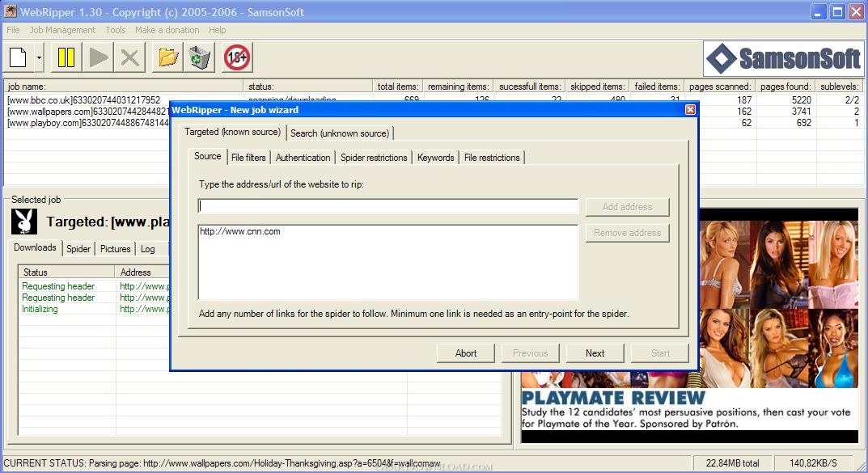868x473 pixels.
Task: Open the Authentication tab
Action: [x=303, y=158]
